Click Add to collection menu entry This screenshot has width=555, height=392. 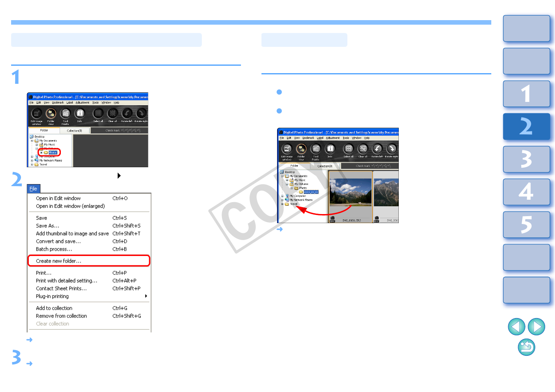tap(54, 308)
